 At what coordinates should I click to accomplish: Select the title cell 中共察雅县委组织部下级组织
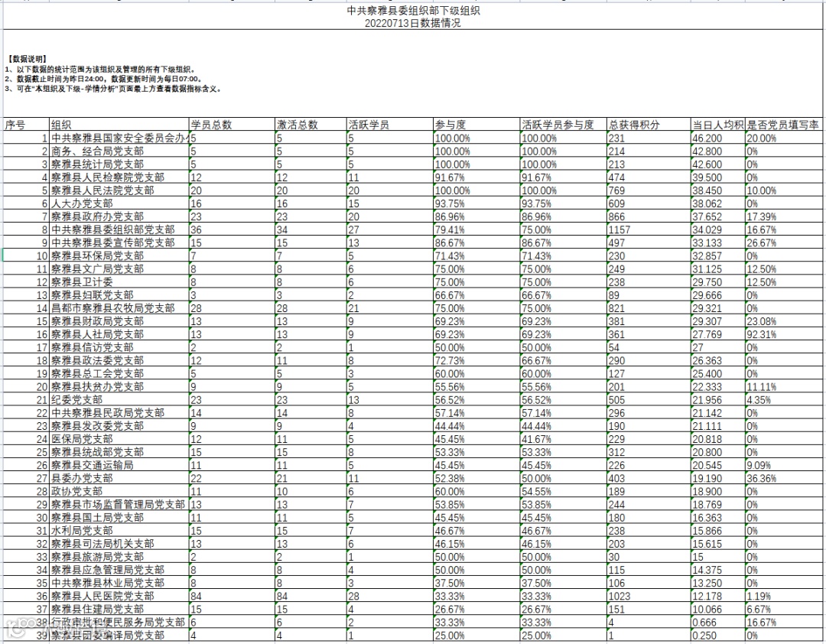[x=413, y=11]
